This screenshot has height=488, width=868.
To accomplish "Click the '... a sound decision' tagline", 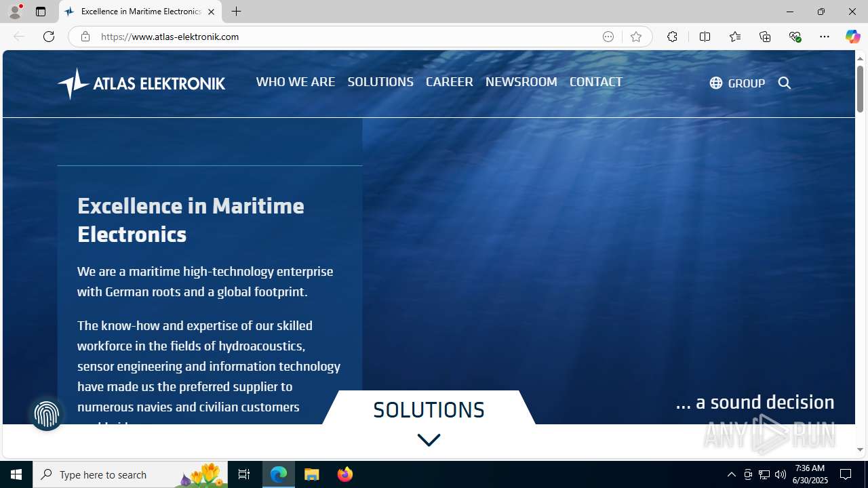I will coord(755,402).
